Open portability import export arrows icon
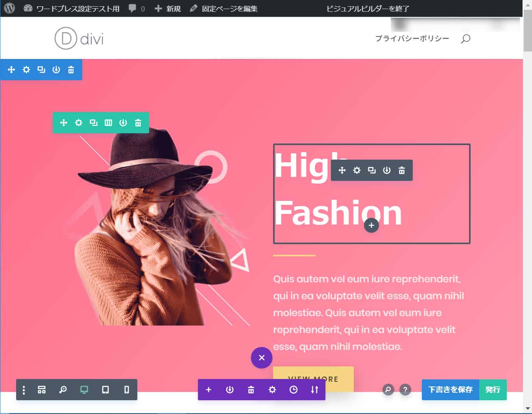 click(314, 390)
